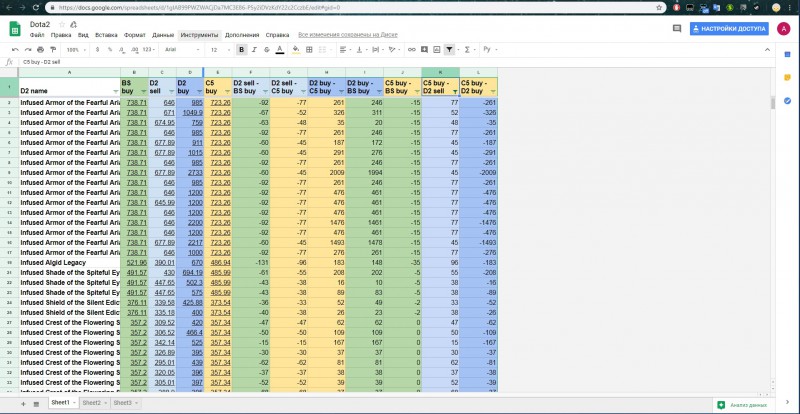Bookmark this page with the star icon
Screen dimensions: 800x414
coord(659,8)
